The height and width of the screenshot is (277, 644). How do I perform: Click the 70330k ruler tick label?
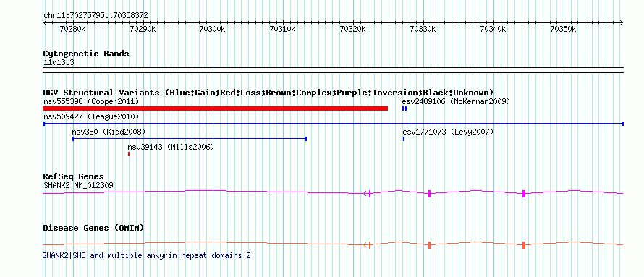tap(423, 29)
